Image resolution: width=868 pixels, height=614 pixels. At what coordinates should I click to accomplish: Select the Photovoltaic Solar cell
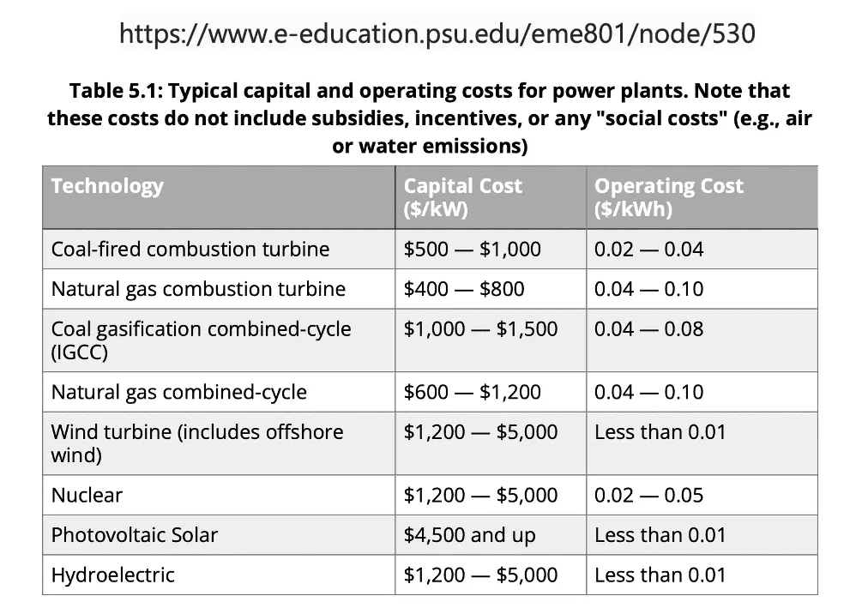pyautogui.click(x=135, y=535)
